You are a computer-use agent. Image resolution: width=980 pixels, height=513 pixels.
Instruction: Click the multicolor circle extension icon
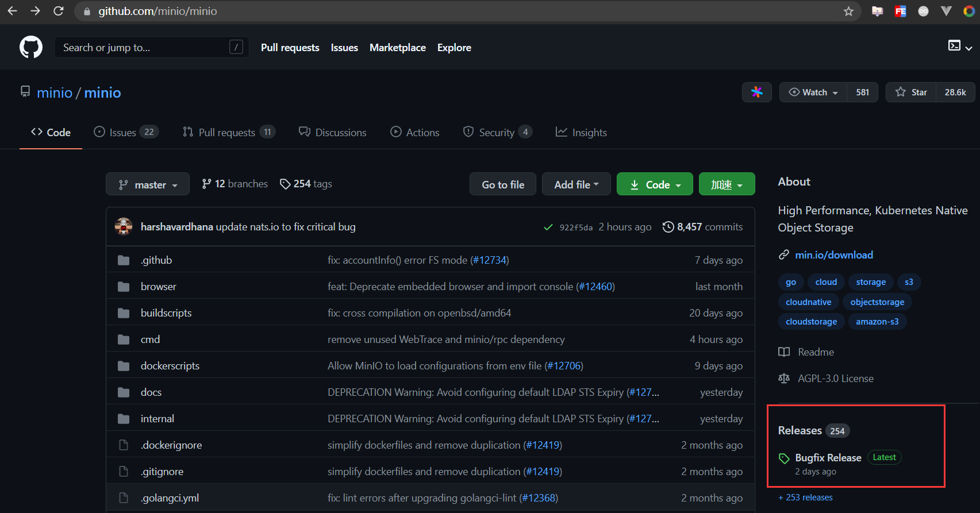pyautogui.click(x=969, y=11)
